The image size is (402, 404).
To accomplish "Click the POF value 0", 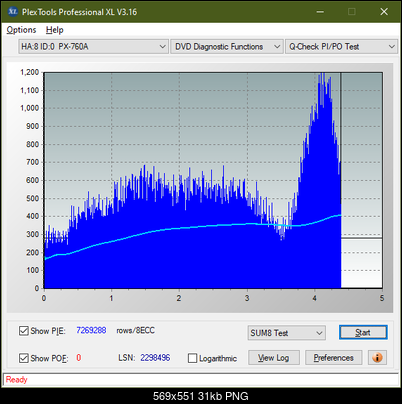I will (x=79, y=358).
